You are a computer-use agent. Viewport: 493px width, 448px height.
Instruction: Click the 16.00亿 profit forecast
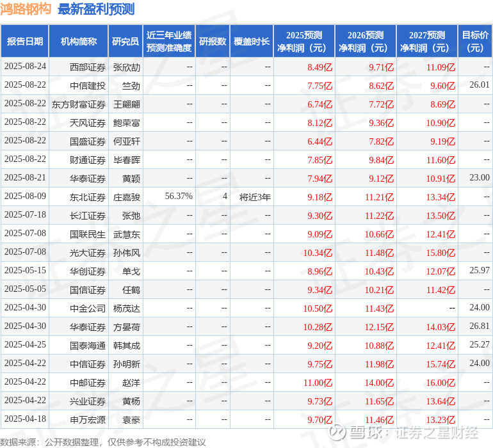click(x=440, y=383)
